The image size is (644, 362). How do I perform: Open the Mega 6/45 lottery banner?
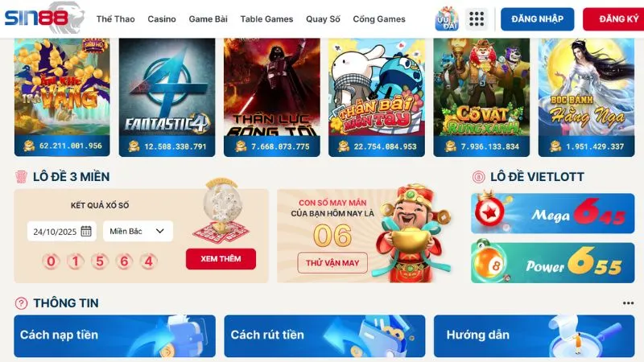coord(552,213)
